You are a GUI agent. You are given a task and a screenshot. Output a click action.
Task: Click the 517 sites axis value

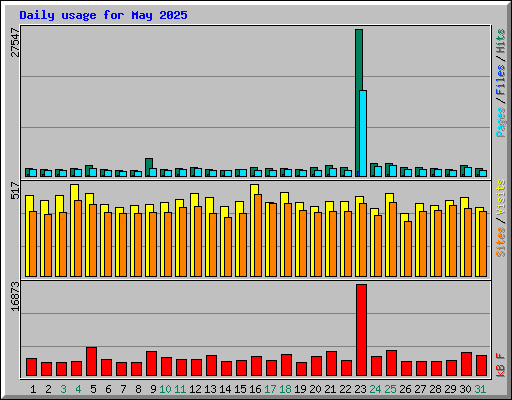[16, 190]
